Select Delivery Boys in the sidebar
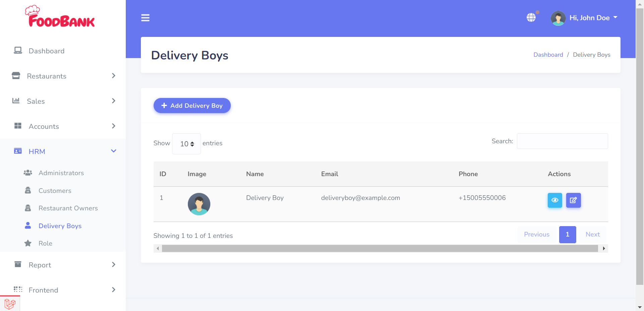This screenshot has height=311, width=644. pos(60,226)
